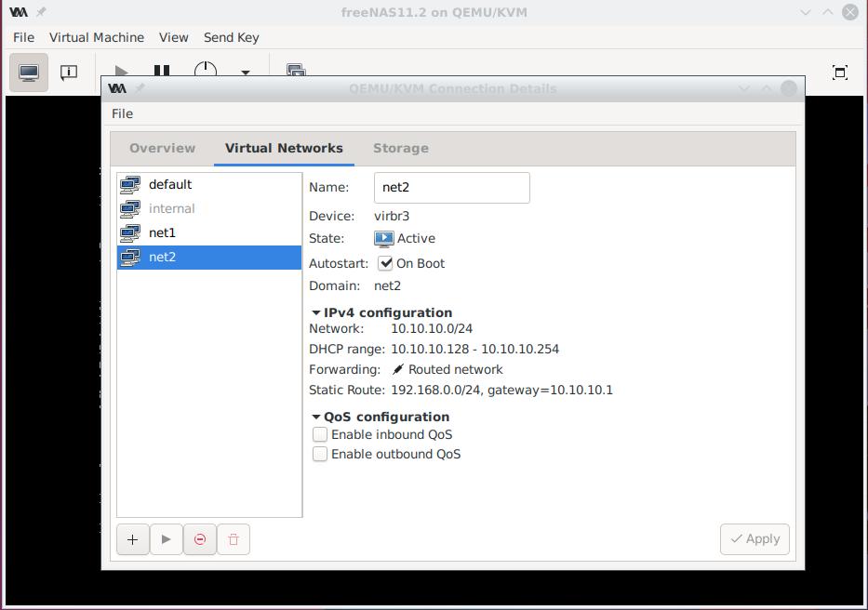Uncheck Autostart On Boot checkbox
Screen dimensions: 868x610
click(x=386, y=263)
